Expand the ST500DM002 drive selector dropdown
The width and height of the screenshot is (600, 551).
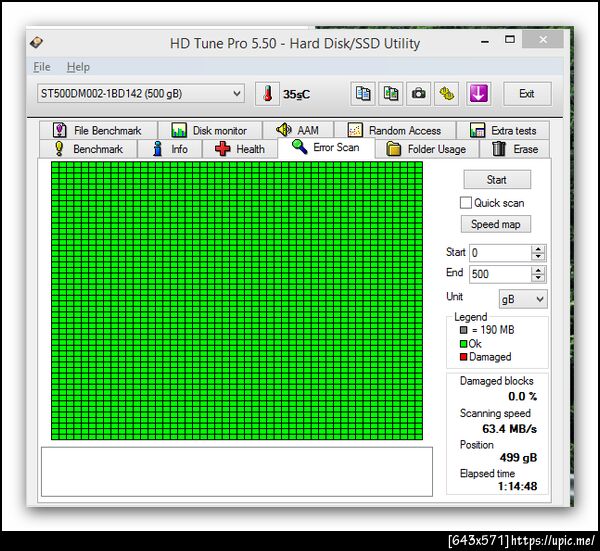point(141,93)
